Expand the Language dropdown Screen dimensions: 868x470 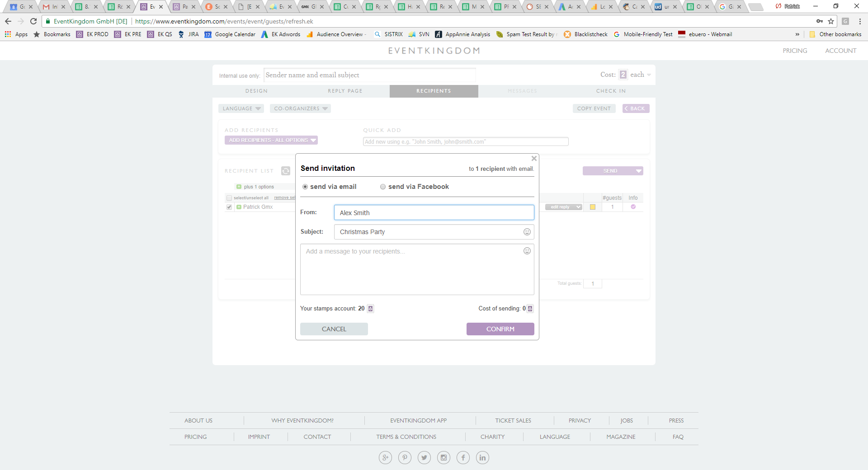(x=241, y=108)
